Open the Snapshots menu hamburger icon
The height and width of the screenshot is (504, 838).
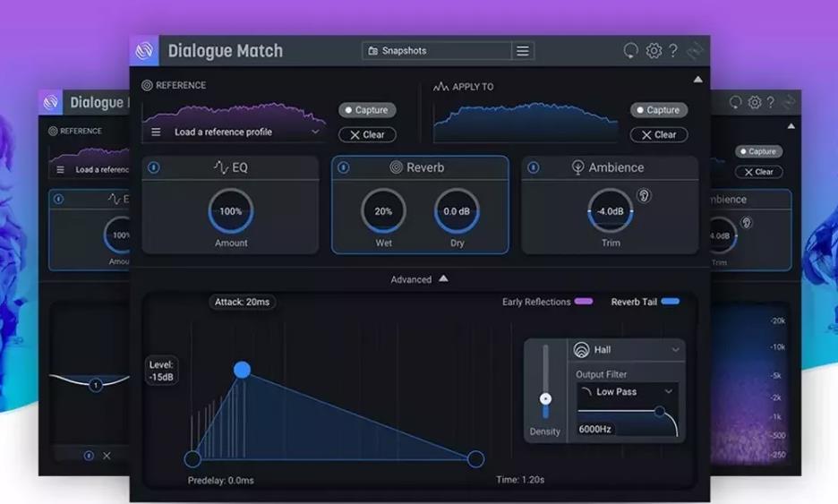[x=523, y=51]
